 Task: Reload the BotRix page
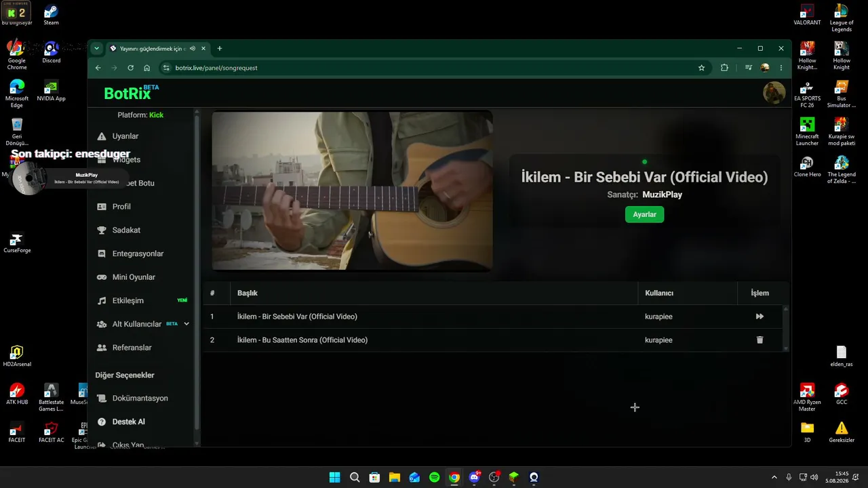(130, 68)
